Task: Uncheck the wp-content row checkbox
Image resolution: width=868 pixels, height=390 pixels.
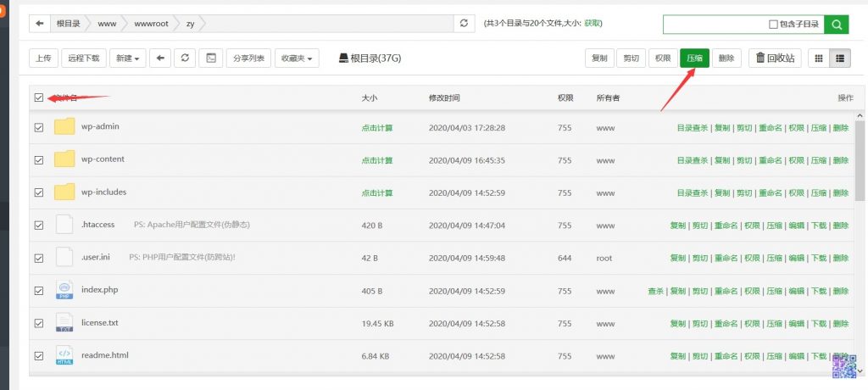Action: tap(39, 160)
